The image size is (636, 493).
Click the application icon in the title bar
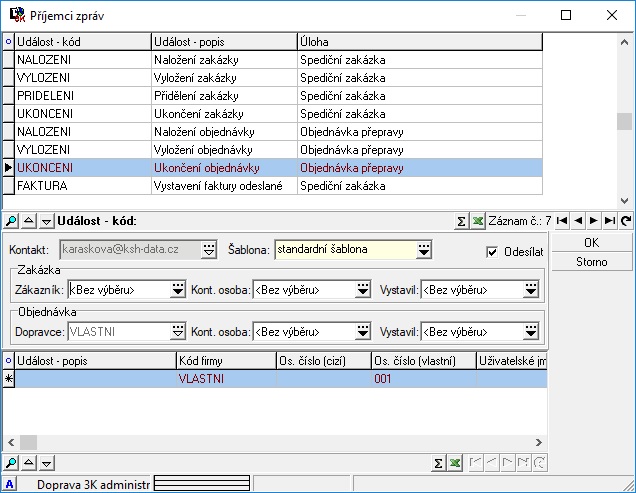click(x=17, y=15)
